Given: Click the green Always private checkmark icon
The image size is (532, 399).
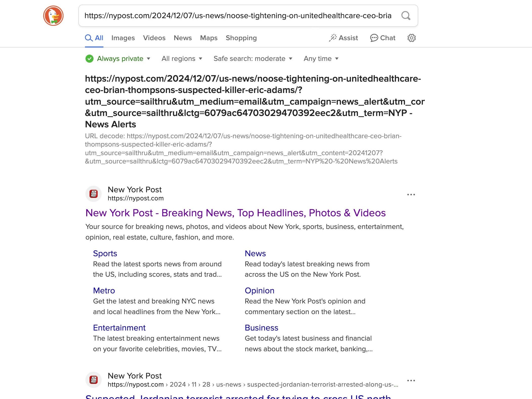Looking at the screenshot, I should [x=90, y=59].
